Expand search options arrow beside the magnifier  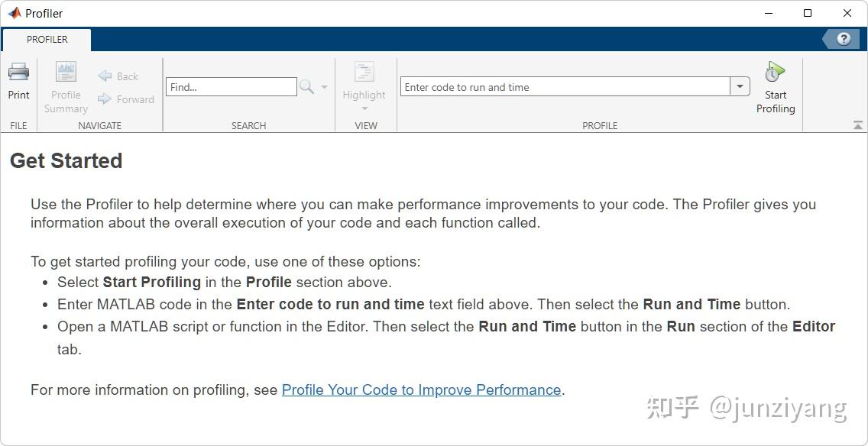(x=324, y=87)
